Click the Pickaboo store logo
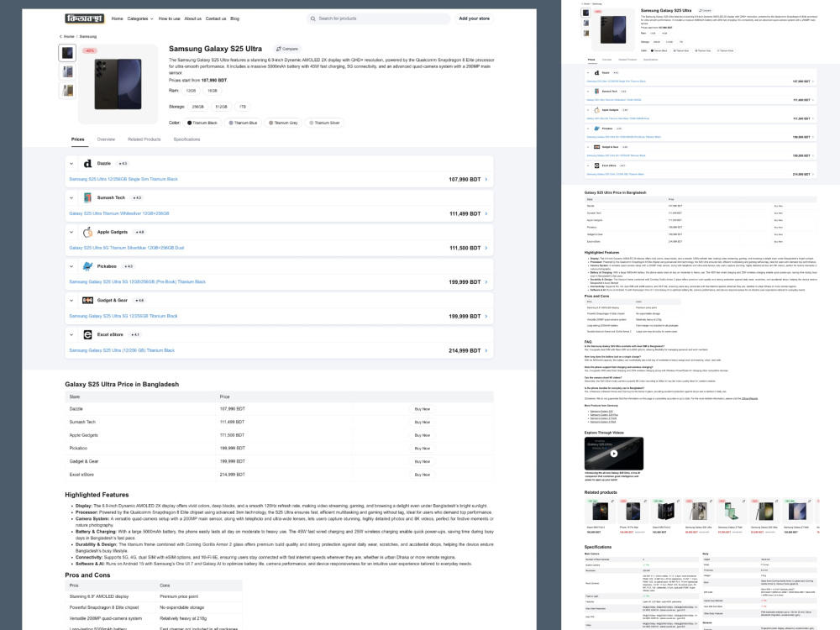The width and height of the screenshot is (840, 630). click(88, 266)
